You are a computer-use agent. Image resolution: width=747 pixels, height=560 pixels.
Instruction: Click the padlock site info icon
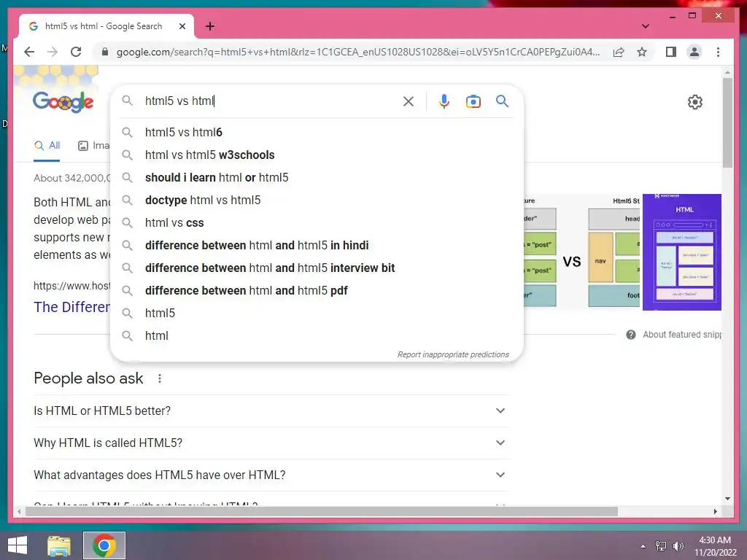point(105,52)
